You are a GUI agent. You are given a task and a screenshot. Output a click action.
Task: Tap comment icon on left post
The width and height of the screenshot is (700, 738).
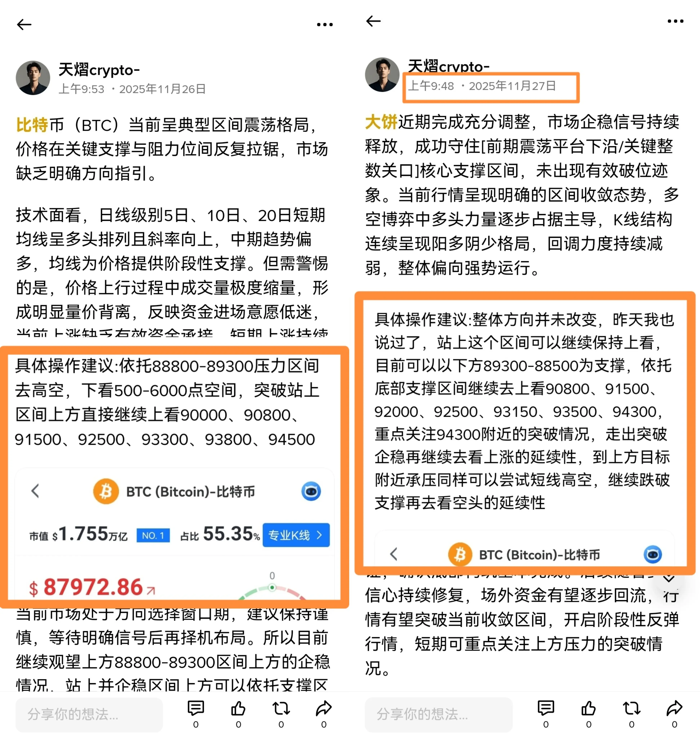196,708
